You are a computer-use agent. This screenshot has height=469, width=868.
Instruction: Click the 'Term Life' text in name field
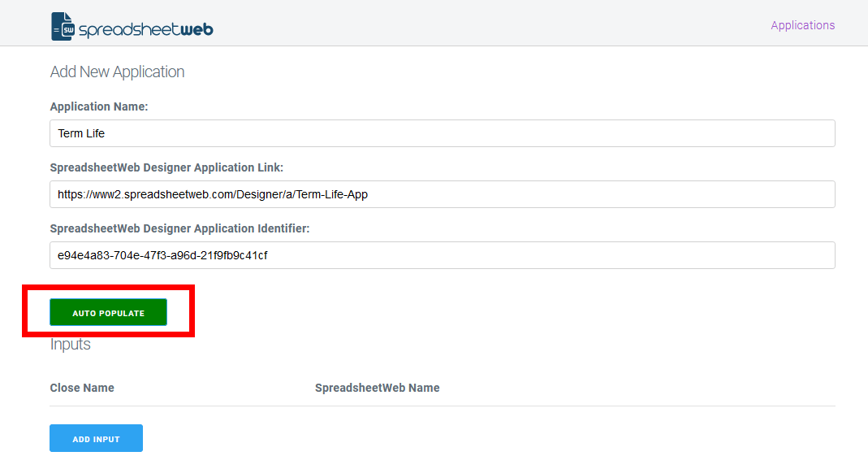(x=81, y=133)
